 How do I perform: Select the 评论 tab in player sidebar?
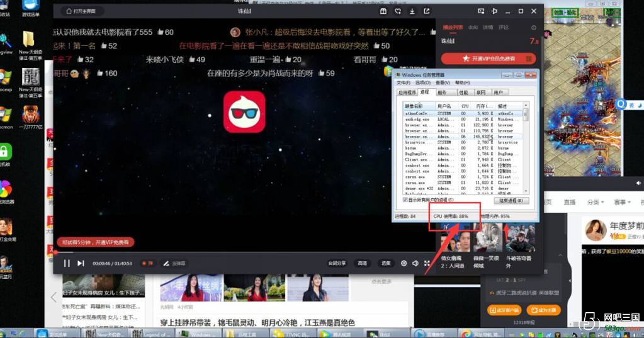[x=503, y=28]
